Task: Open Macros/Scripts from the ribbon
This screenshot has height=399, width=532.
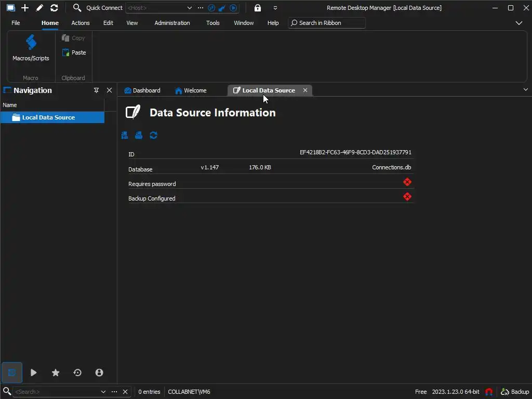Action: tap(31, 48)
